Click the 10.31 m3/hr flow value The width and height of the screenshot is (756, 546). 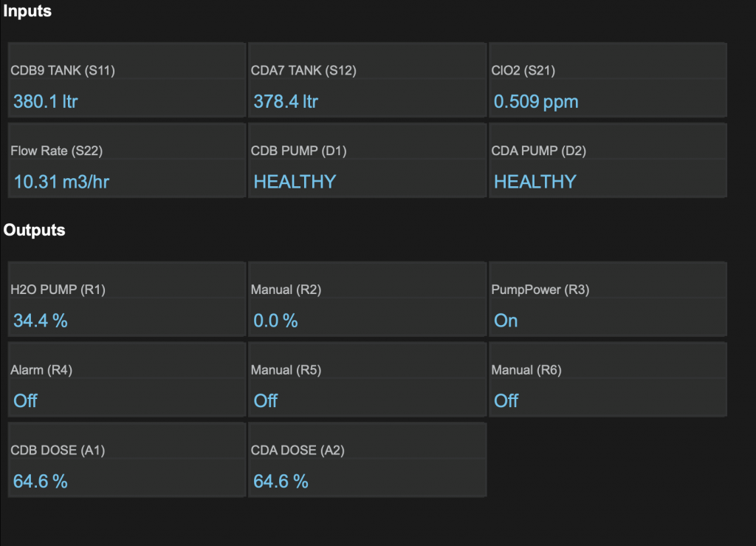(x=61, y=181)
